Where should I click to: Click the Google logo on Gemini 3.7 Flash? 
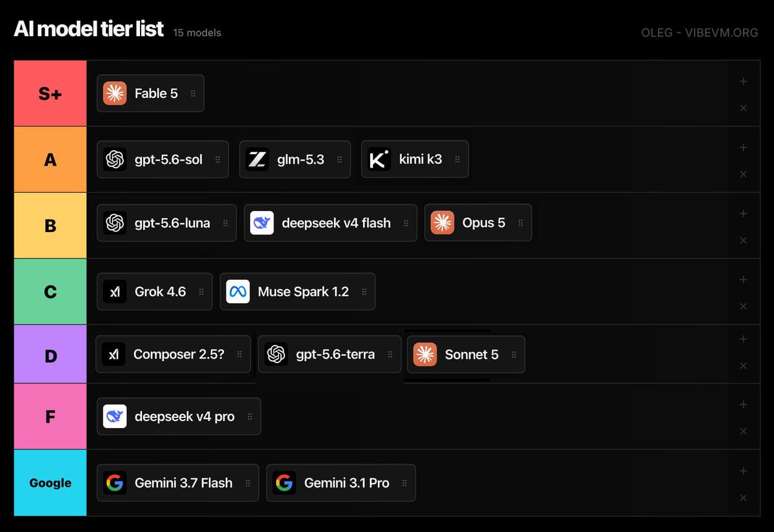(x=115, y=483)
